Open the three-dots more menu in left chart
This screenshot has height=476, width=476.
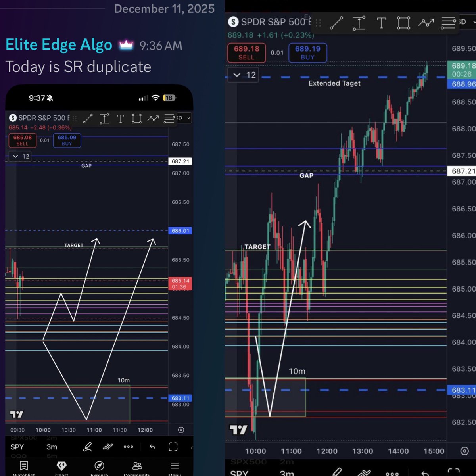click(128, 447)
